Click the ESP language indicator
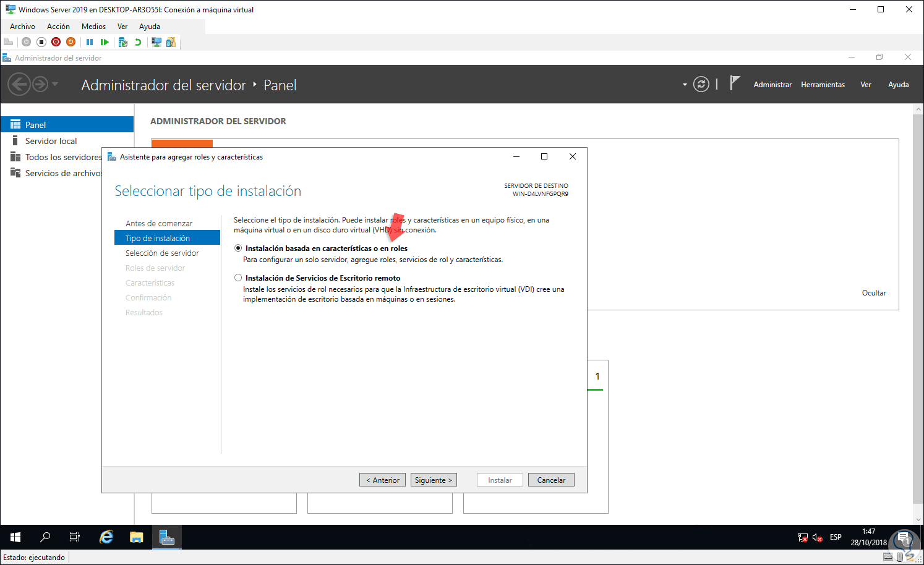Screen dimensions: 924x565 [x=836, y=537]
